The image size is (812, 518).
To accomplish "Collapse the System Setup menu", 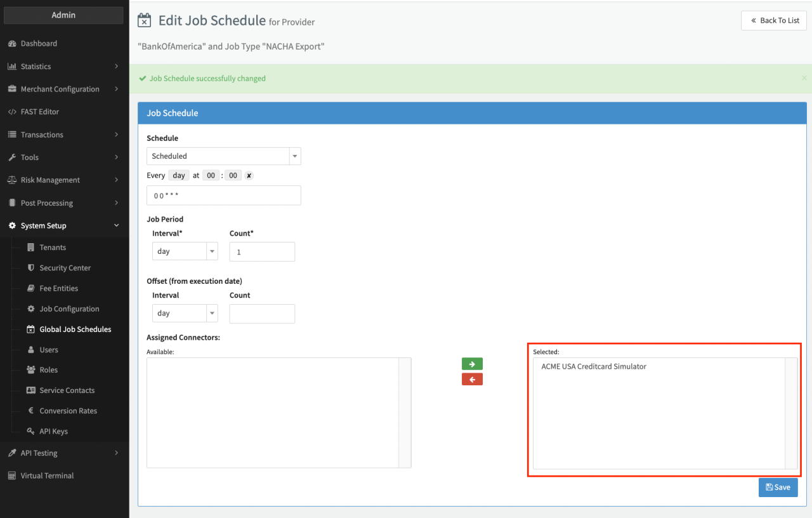I will (63, 226).
